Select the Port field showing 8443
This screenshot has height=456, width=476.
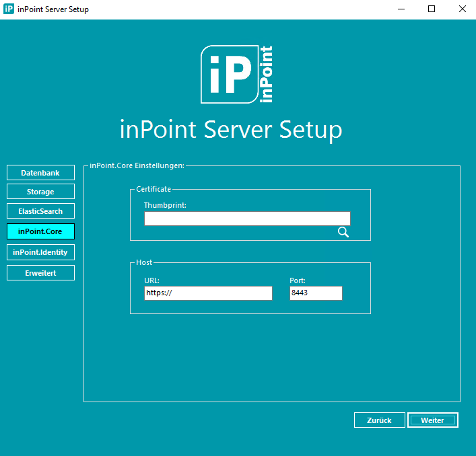tap(316, 293)
